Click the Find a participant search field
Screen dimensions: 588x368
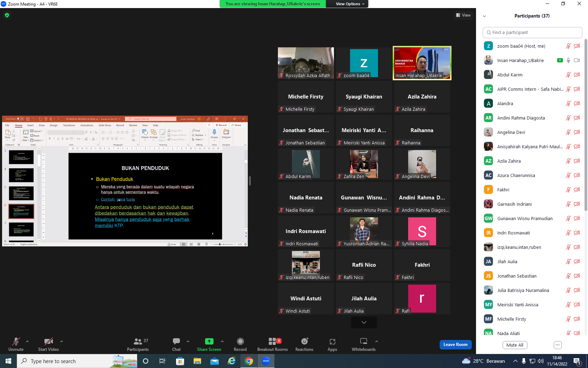pyautogui.click(x=532, y=32)
